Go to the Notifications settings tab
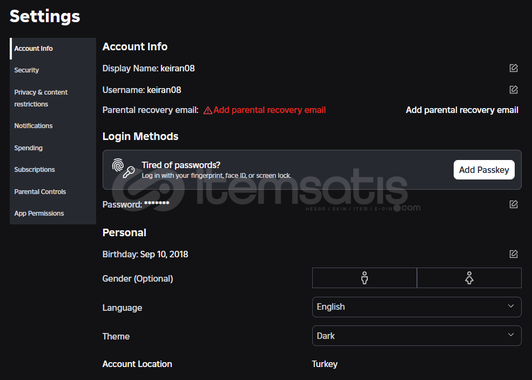532x380 pixels. 53,126
